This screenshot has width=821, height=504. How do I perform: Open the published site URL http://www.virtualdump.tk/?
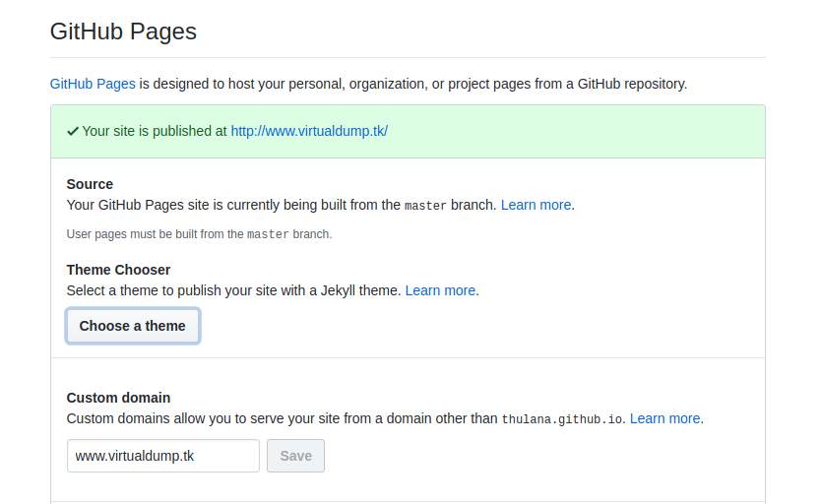click(309, 131)
